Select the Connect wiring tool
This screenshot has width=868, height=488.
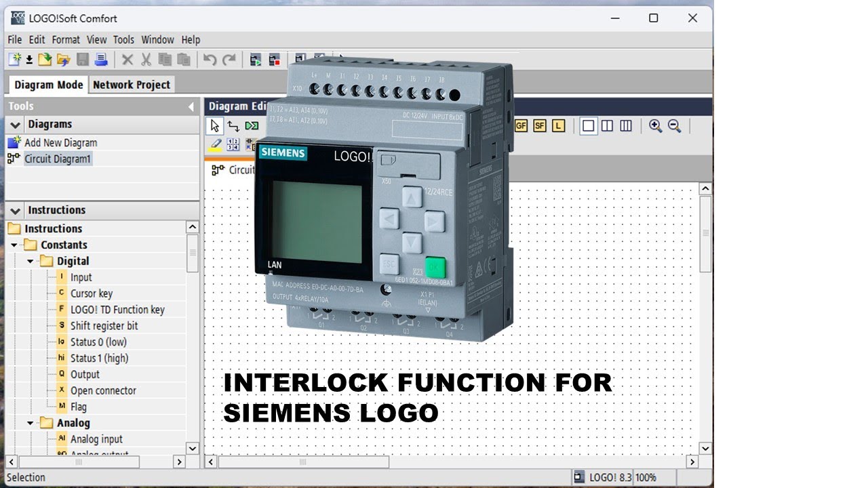tap(233, 126)
